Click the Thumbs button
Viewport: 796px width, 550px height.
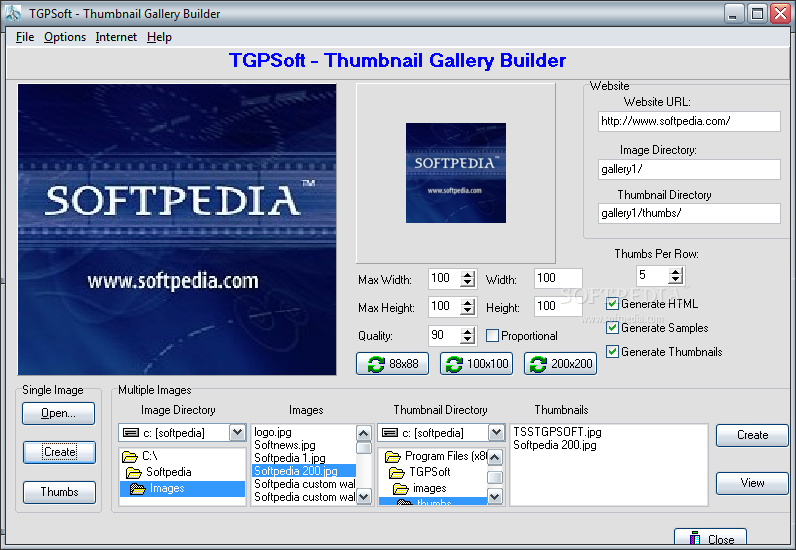[59, 492]
